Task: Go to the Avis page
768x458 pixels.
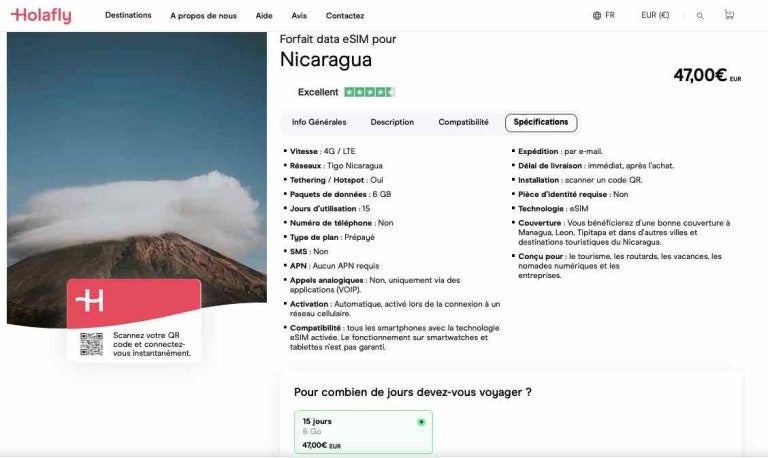Action: pos(299,16)
